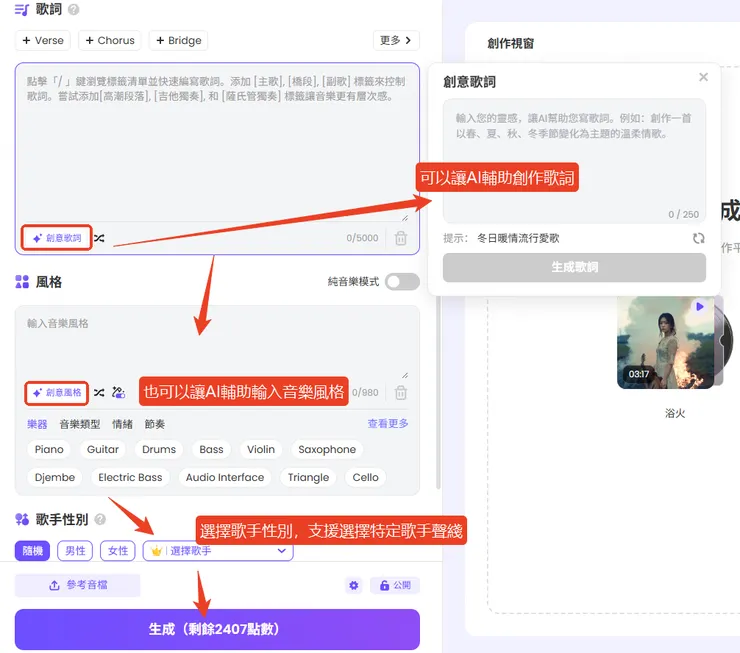Click the 浴火 song title
The image size is (740, 653).
(675, 413)
